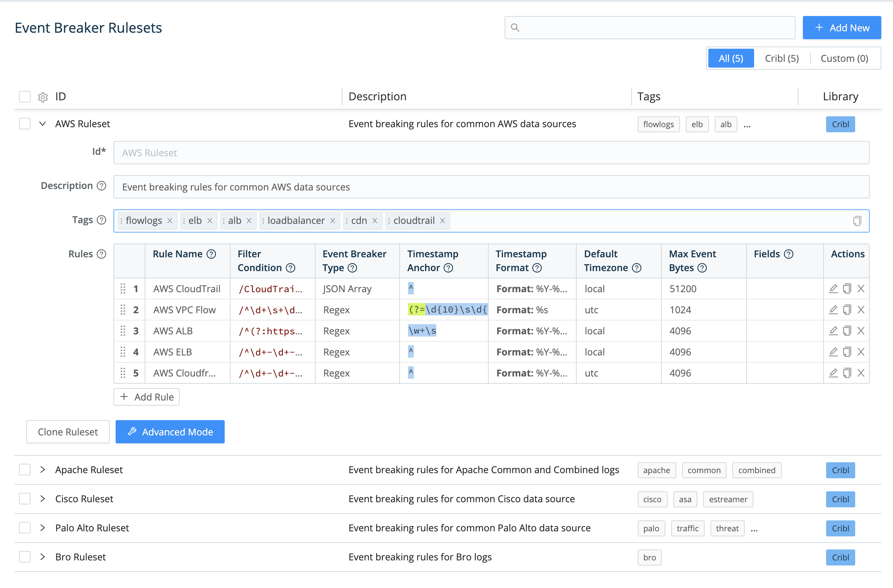Click help icon beside Max Event Bytes header

(x=702, y=268)
